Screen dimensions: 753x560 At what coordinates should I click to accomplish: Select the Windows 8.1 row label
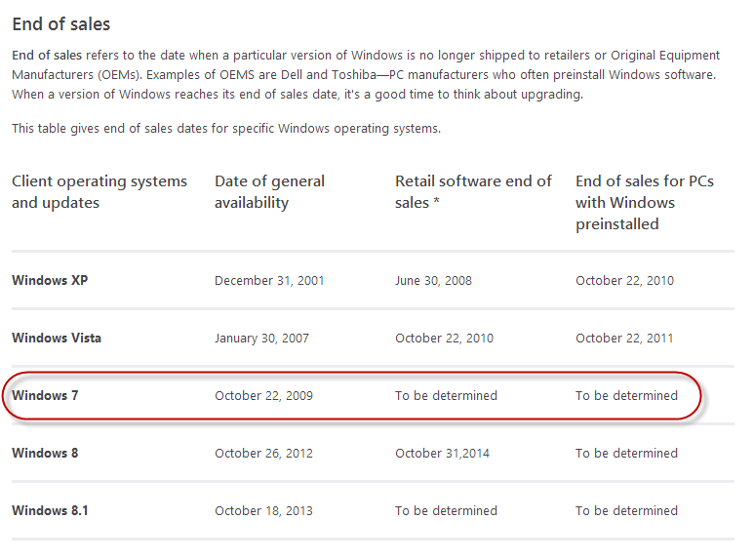click(x=50, y=511)
